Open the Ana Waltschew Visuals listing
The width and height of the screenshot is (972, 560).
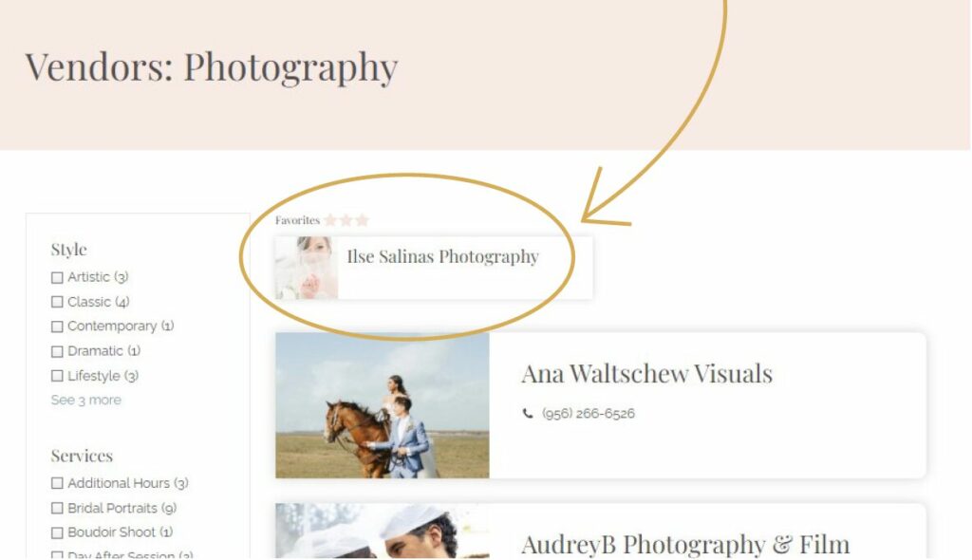646,373
